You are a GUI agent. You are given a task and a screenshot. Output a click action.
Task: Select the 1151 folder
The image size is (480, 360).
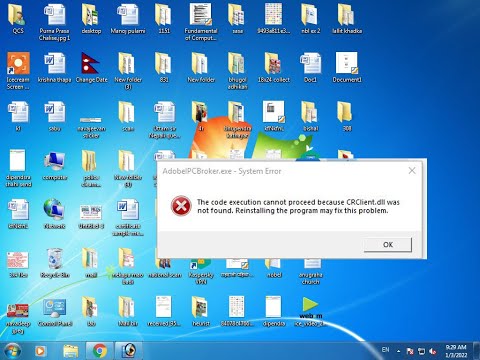164,18
